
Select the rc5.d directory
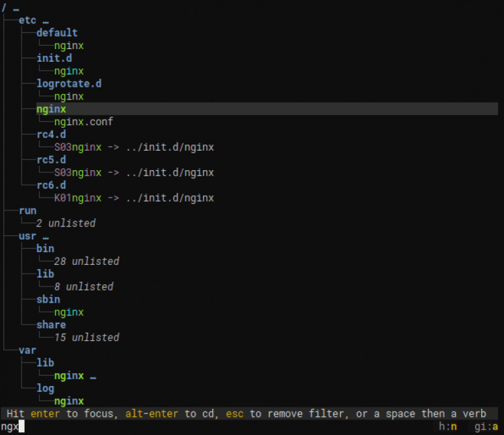[51, 160]
